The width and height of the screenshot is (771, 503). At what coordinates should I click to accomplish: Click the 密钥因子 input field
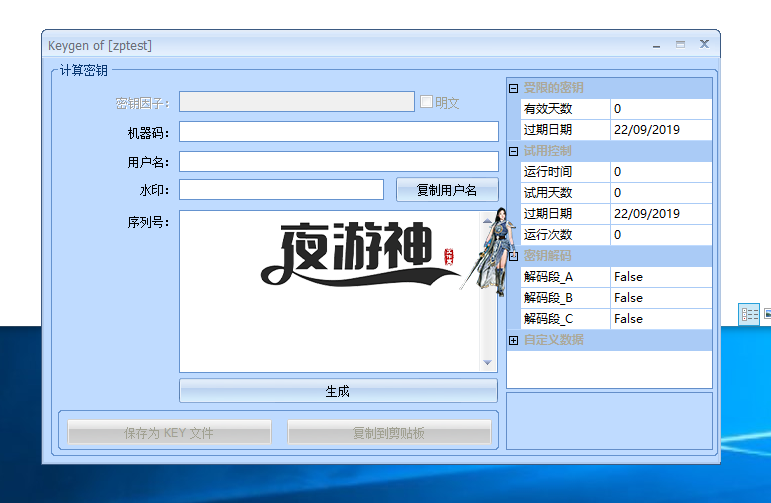click(297, 102)
